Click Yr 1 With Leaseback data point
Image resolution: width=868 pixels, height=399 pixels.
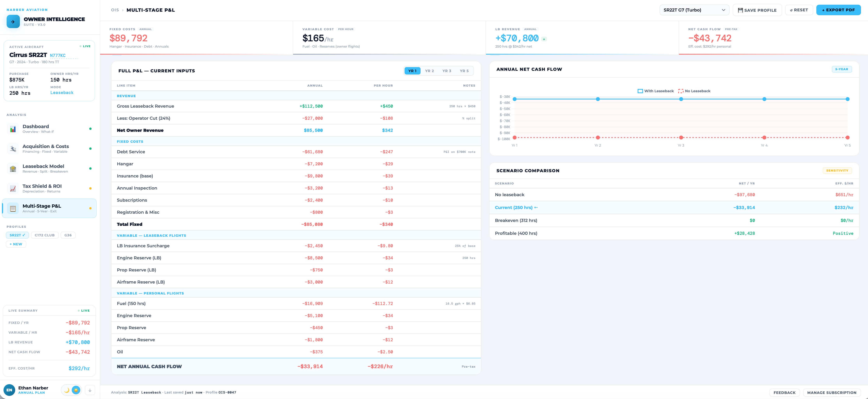[514, 99]
